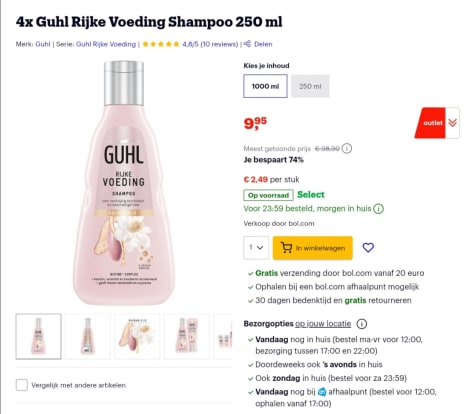Select the 1000 ml content option
Screen dimensions: 475x414
coord(265,86)
